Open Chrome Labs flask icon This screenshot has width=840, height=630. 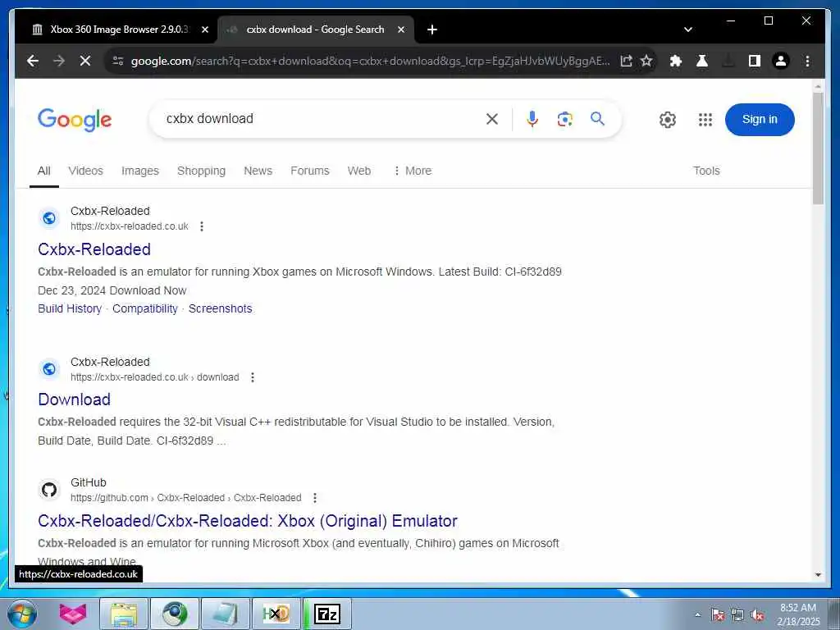pyautogui.click(x=702, y=61)
